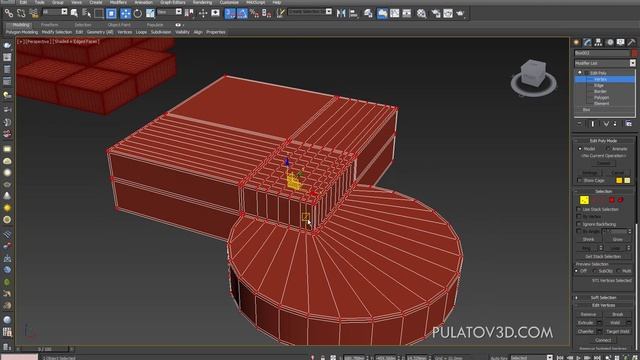
Task: Click the Align tool icon
Action: (353, 13)
